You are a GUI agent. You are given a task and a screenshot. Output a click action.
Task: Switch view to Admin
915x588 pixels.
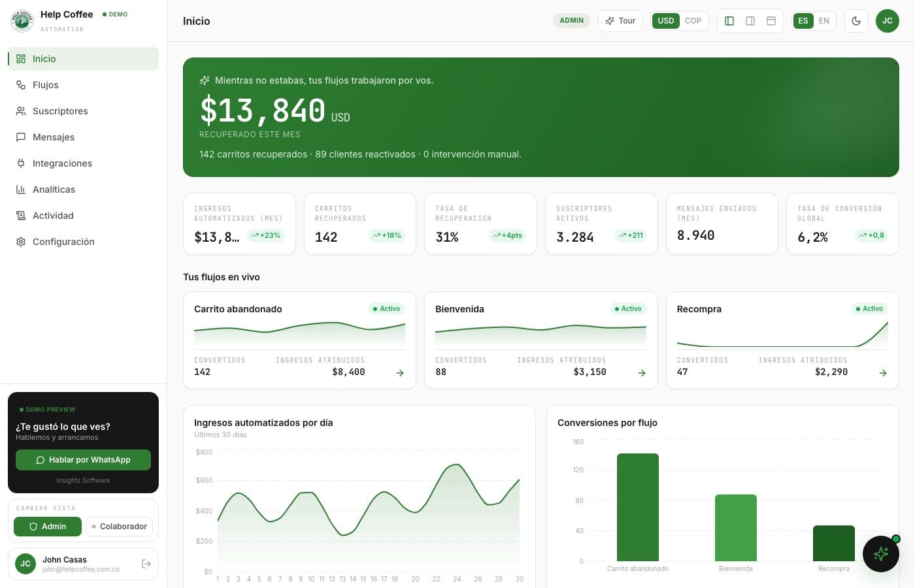pyautogui.click(x=48, y=527)
